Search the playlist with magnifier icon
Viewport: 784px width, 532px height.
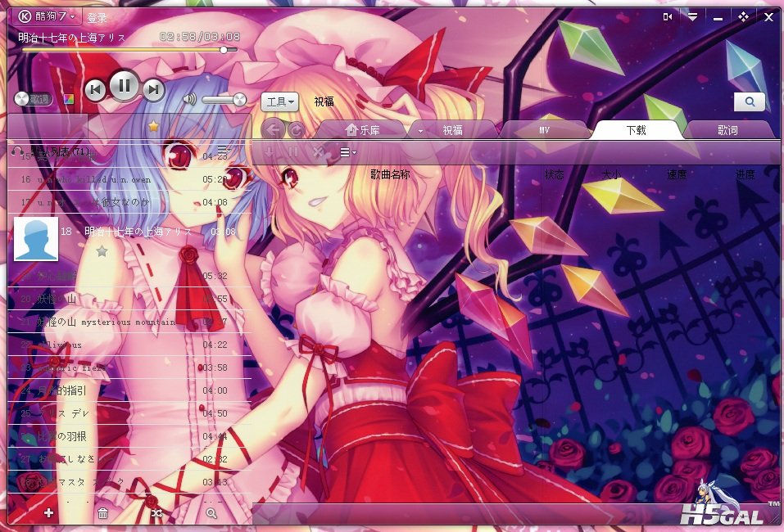point(211,513)
